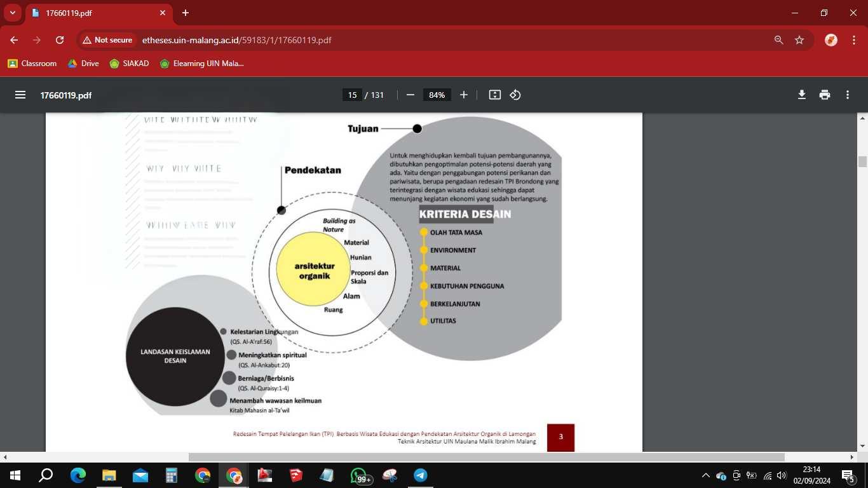Open Calculator from the taskbar
868x488 pixels.
point(172,475)
